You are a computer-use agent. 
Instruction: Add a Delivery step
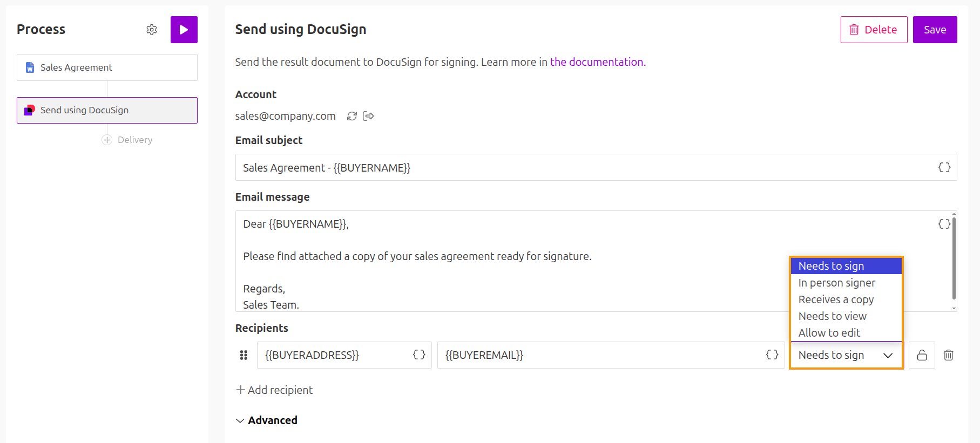[x=127, y=140]
